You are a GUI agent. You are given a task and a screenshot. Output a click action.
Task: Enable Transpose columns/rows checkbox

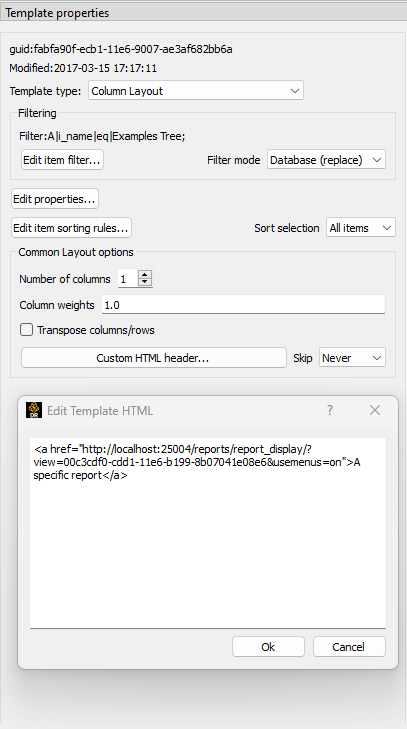[x=27, y=330]
